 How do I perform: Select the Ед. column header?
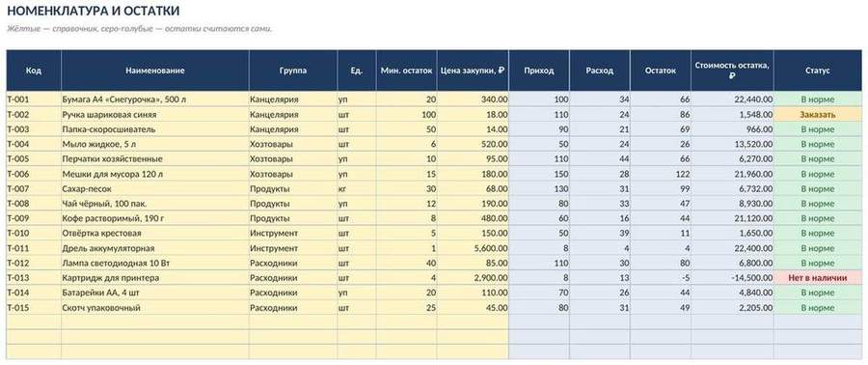(357, 70)
